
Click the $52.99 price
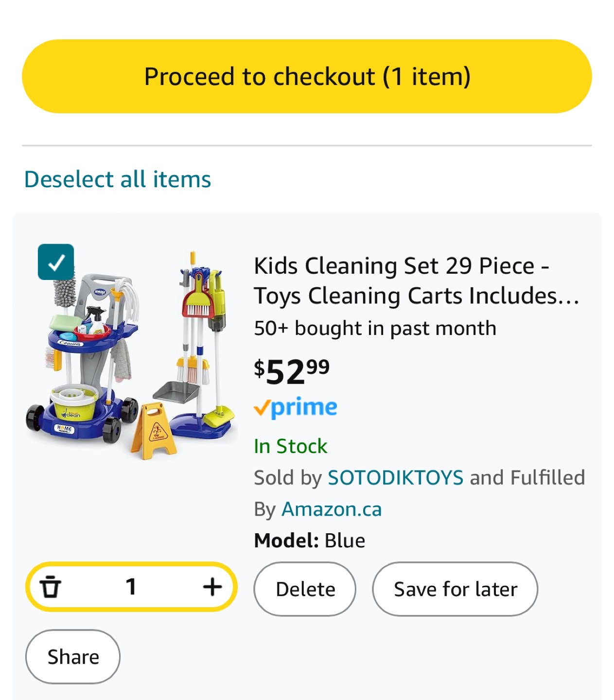[x=292, y=372]
